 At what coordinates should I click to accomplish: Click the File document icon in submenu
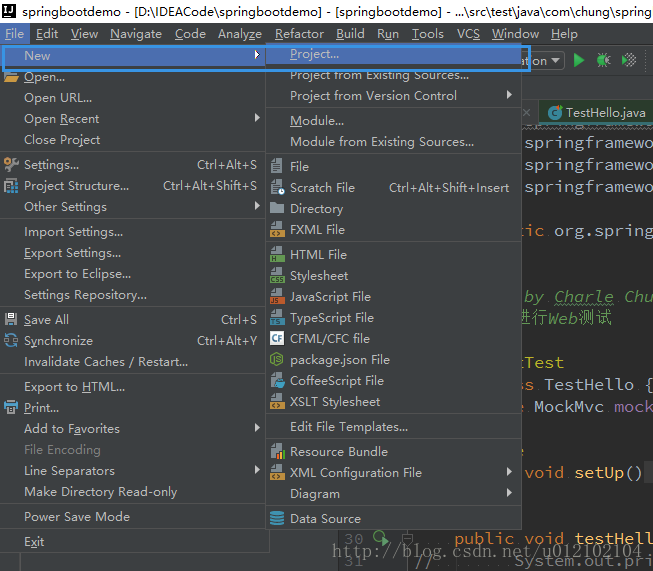277,166
